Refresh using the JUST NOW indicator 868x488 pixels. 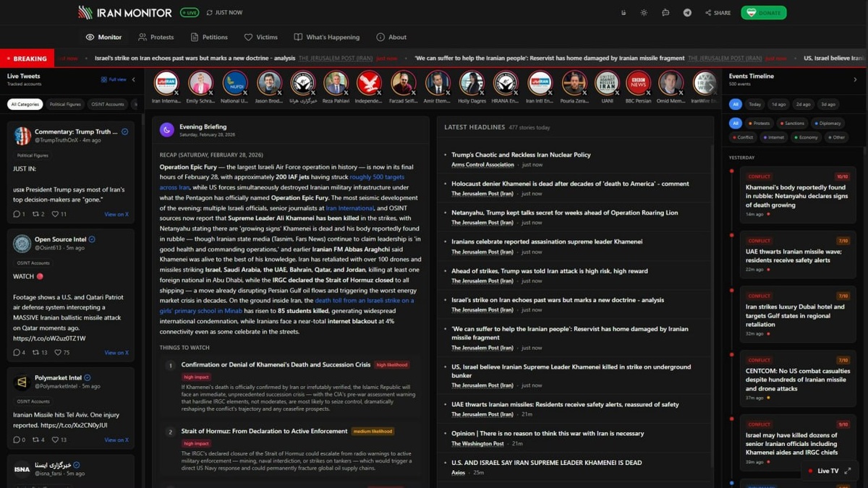(224, 12)
